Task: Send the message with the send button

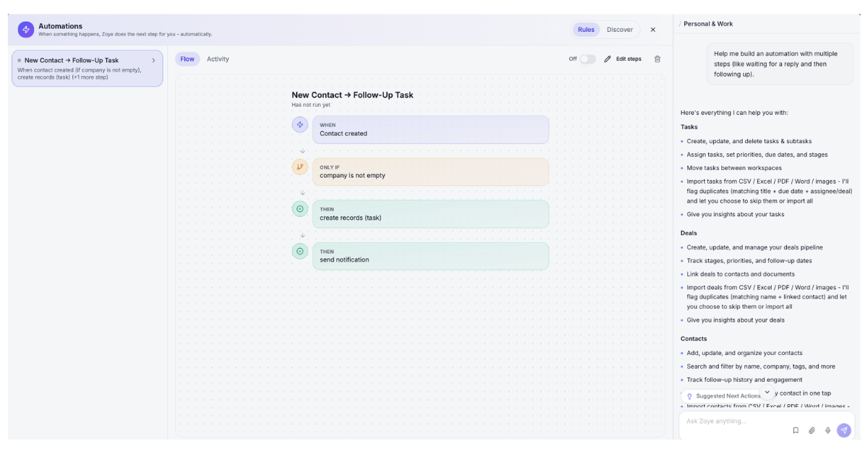Action: click(x=844, y=430)
